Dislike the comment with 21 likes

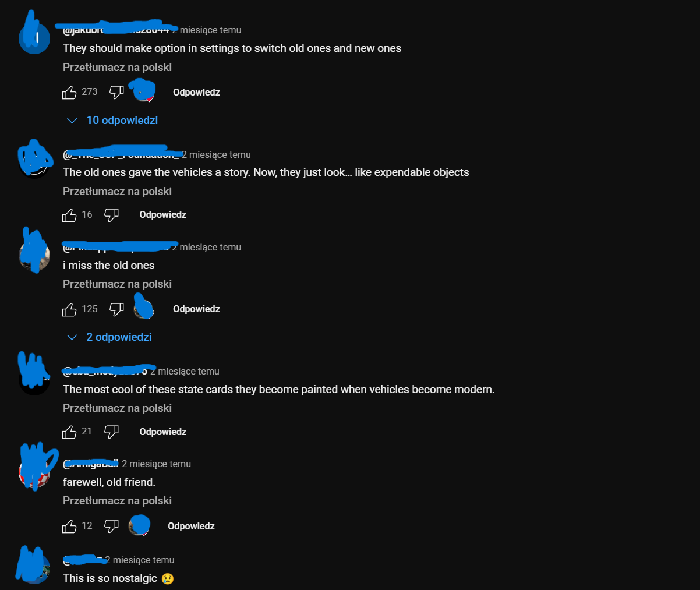[111, 432]
